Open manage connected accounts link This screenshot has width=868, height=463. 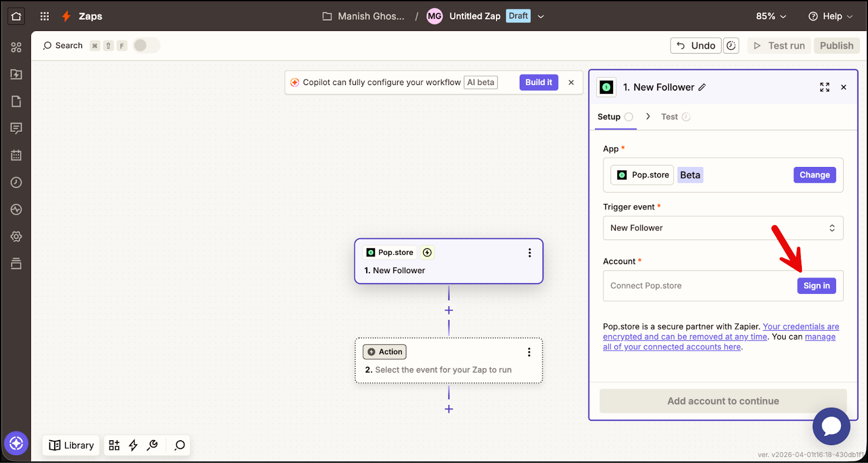[x=672, y=347]
